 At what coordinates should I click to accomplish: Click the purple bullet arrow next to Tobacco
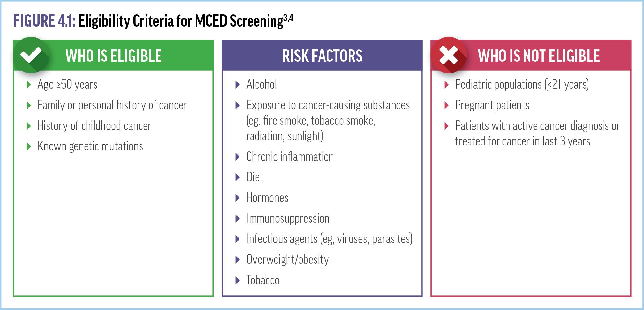pos(238,280)
